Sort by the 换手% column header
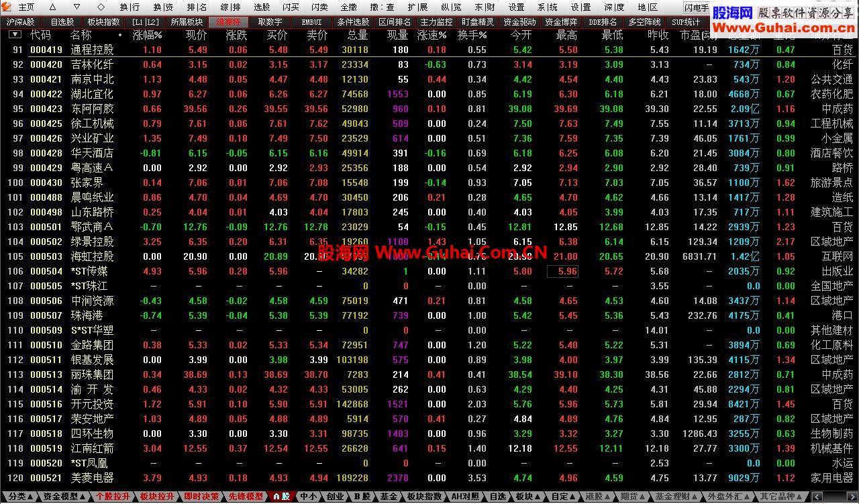Screen dimensions: 859x504 (472, 35)
